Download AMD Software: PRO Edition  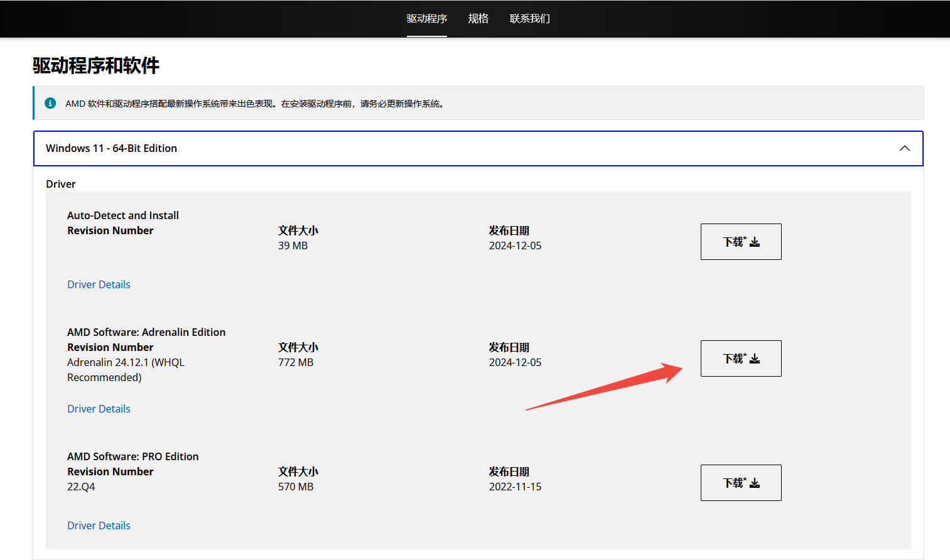741,483
